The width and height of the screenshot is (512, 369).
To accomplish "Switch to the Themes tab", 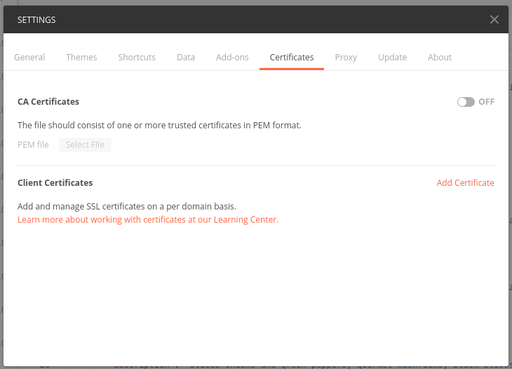I will pyautogui.click(x=82, y=57).
